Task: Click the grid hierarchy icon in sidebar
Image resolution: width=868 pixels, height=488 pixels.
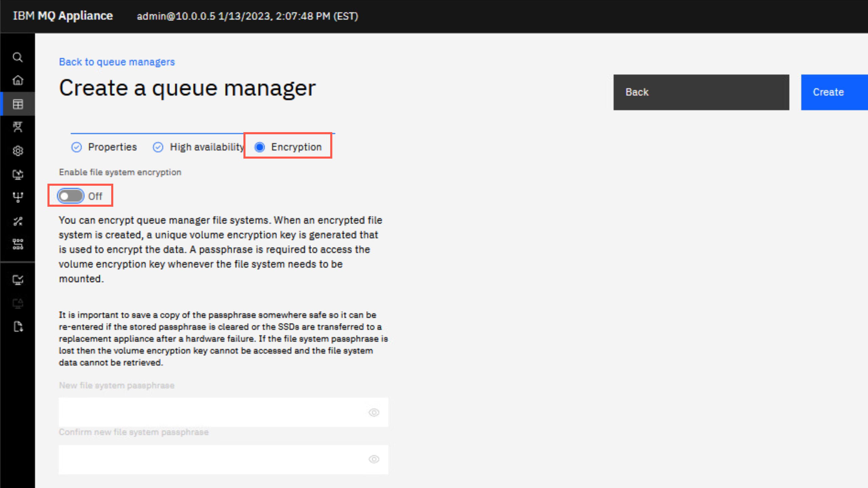Action: coord(18,244)
